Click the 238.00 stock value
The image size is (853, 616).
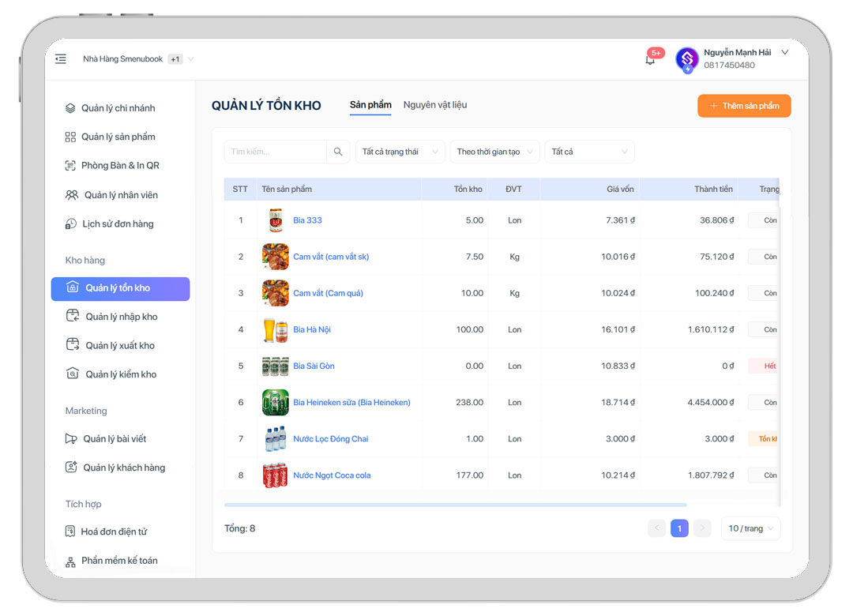[x=469, y=403]
